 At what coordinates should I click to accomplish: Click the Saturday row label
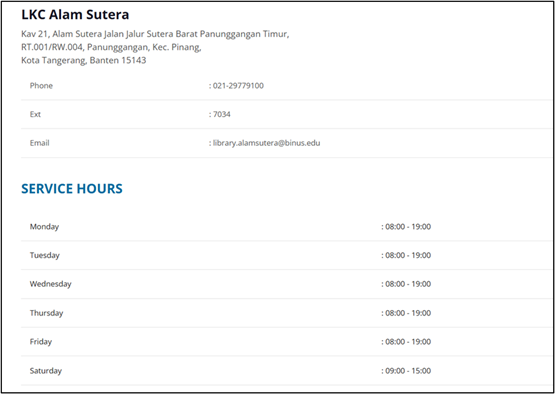tap(46, 371)
